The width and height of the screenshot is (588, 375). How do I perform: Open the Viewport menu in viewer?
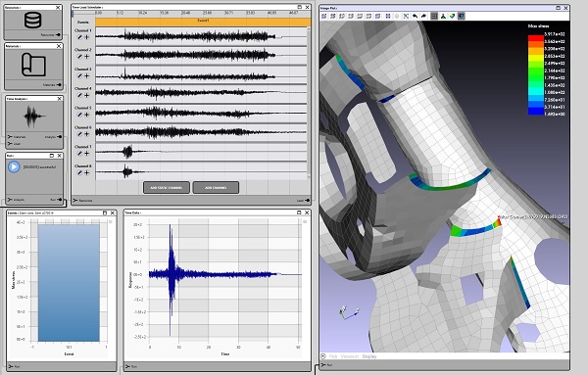tap(350, 356)
